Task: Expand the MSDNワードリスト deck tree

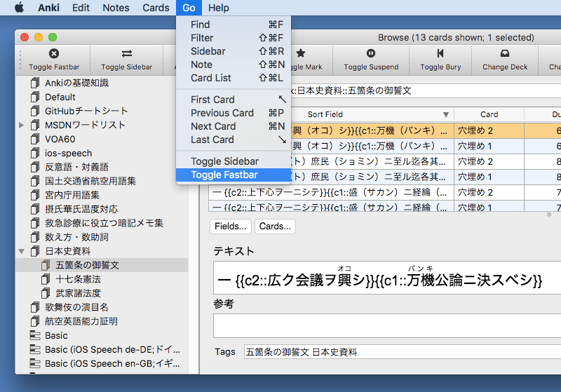Action: (22, 126)
